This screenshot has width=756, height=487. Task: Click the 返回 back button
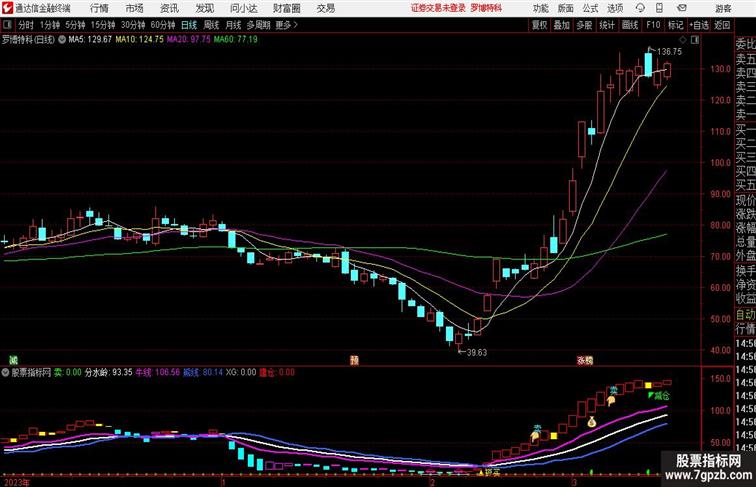point(722,25)
